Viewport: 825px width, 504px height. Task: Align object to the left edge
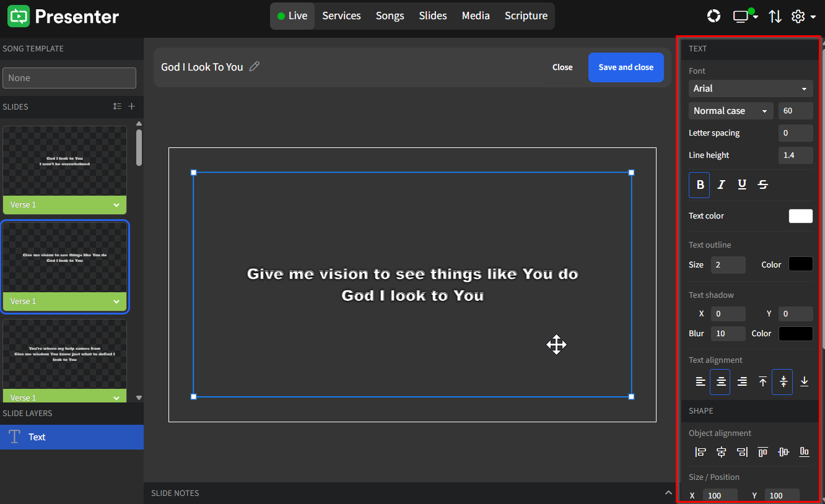700,452
